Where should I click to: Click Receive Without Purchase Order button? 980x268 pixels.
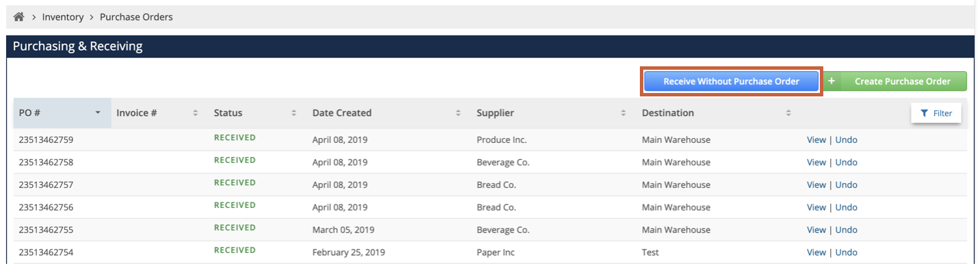coord(731,81)
